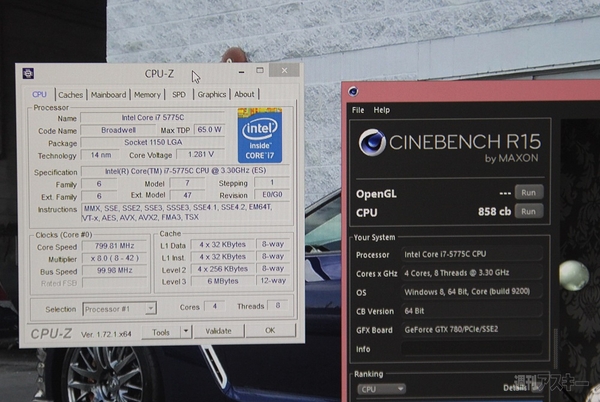Click the Validate button
Image resolution: width=600 pixels, height=402 pixels.
[218, 331]
